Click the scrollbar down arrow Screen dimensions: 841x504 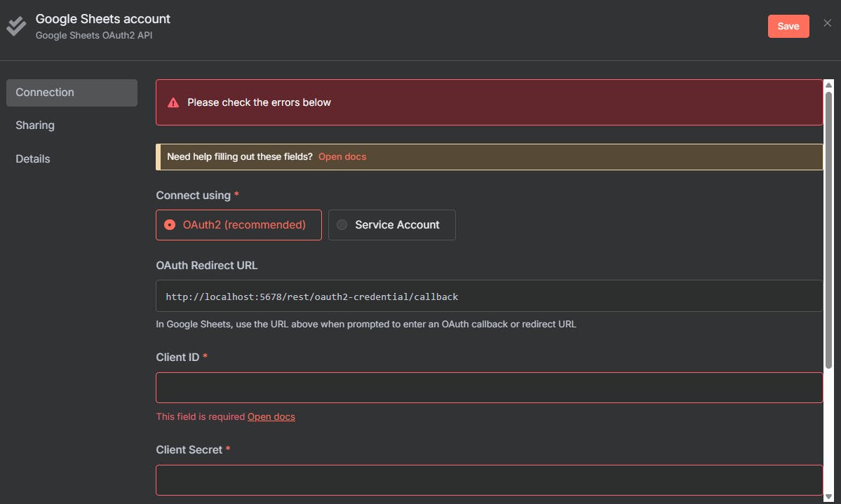(x=828, y=496)
